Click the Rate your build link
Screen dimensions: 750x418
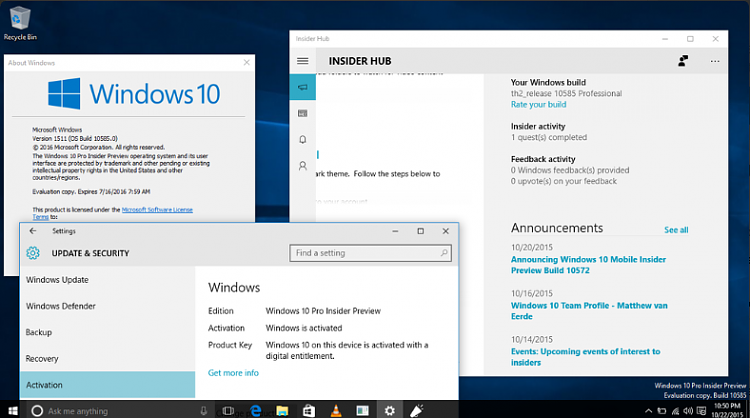coord(539,105)
